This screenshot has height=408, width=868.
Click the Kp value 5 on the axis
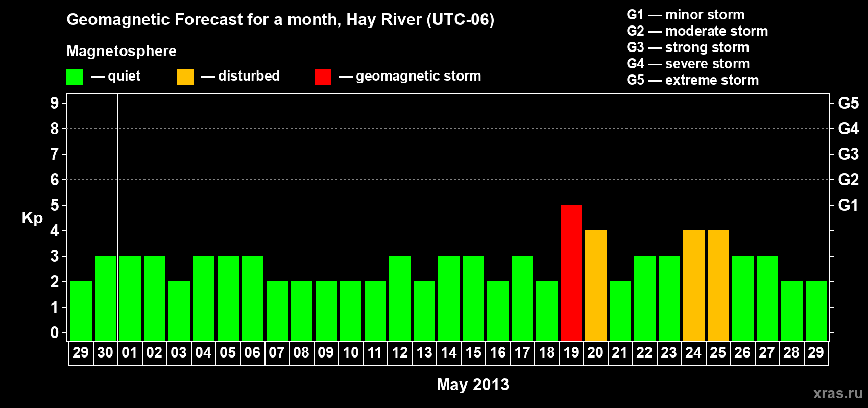(x=55, y=205)
